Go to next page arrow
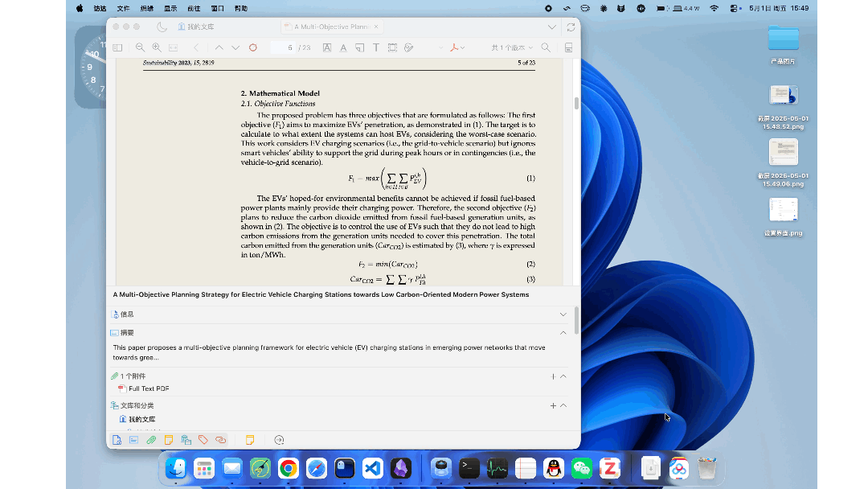Screen dimensions: 868x489 point(235,47)
